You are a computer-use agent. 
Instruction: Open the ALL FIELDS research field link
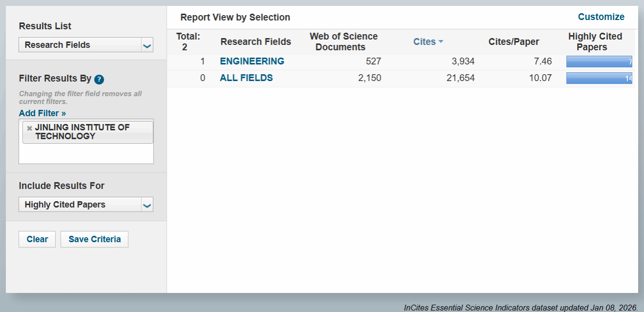point(246,78)
